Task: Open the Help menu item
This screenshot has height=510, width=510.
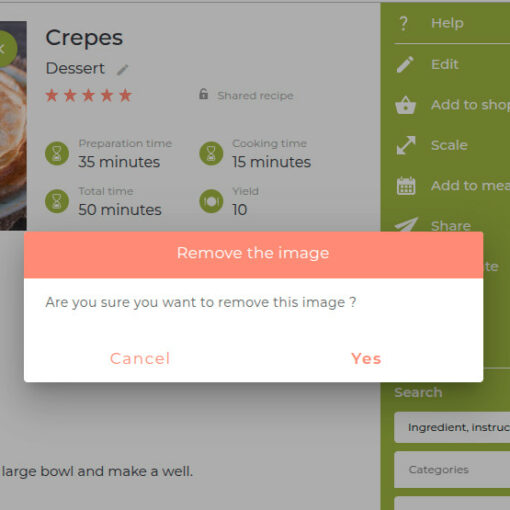Action: click(447, 23)
